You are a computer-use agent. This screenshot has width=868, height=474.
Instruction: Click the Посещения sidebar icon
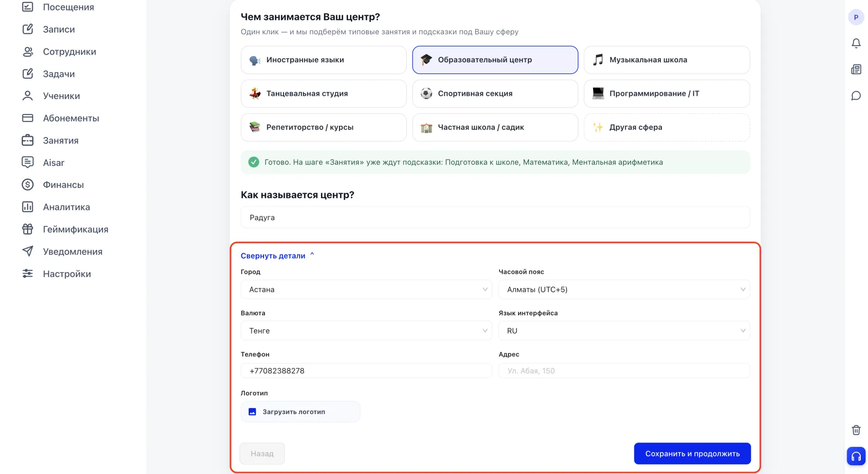coord(28,7)
